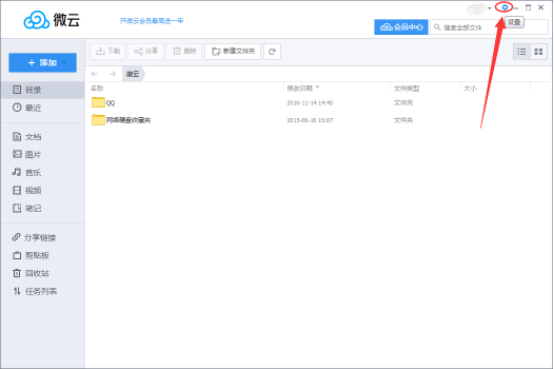The image size is (554, 369).
Task: Expand the 添加 add button dropdown
Action: click(64, 63)
